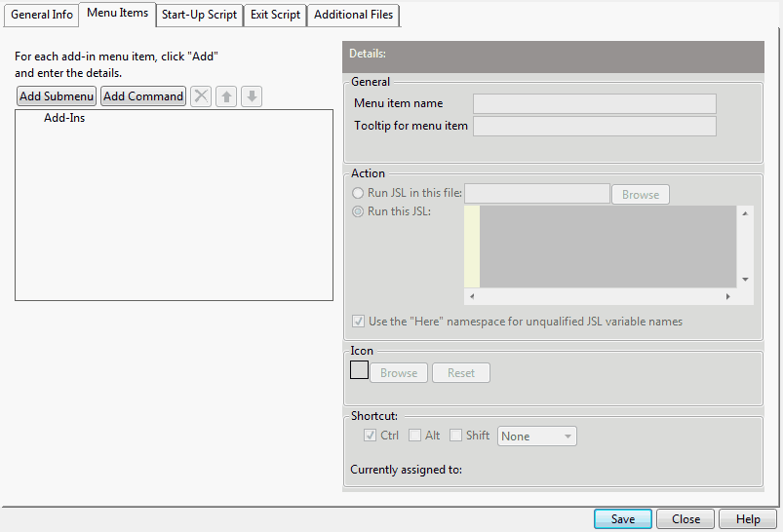Click the icon preview box
The width and height of the screenshot is (783, 532).
[359, 371]
